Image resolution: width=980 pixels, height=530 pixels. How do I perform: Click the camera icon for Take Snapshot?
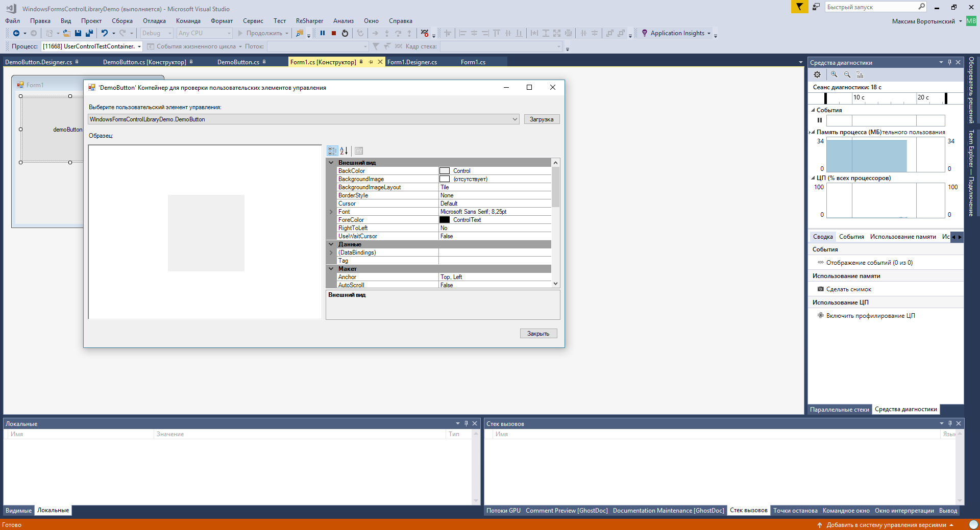click(821, 289)
